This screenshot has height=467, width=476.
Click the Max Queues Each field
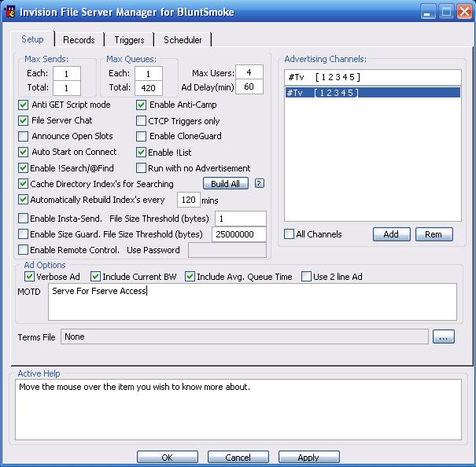[149, 74]
